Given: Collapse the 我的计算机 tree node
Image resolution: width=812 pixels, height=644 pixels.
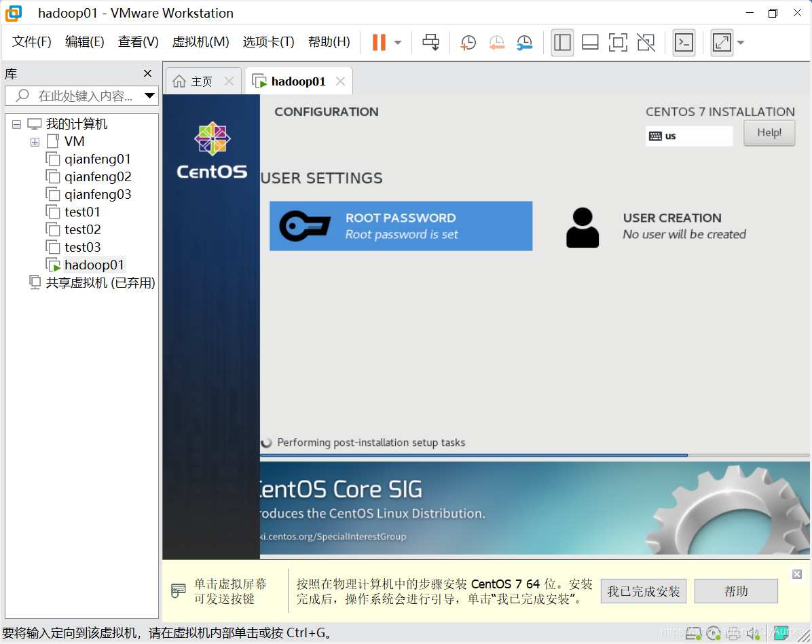Looking at the screenshot, I should point(16,124).
